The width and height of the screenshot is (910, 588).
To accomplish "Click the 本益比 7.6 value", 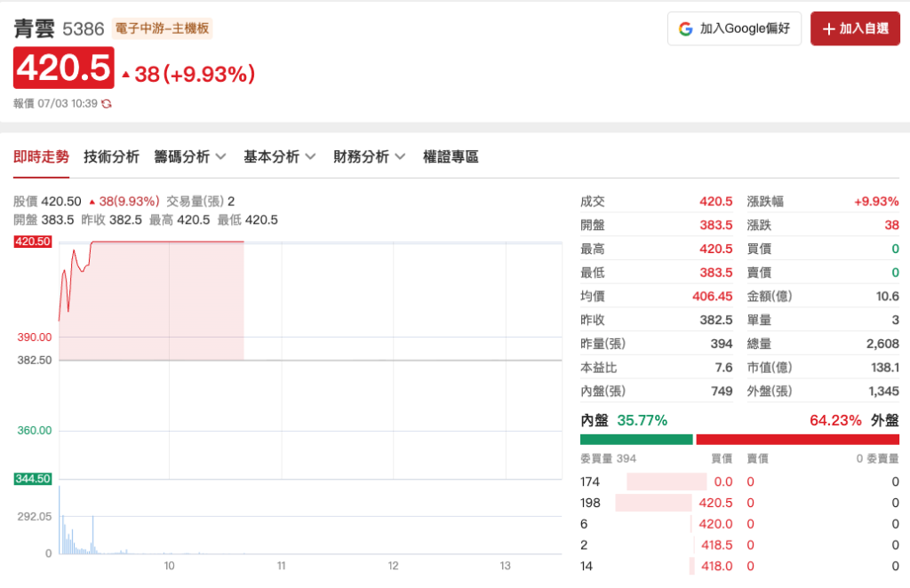I will (x=723, y=368).
